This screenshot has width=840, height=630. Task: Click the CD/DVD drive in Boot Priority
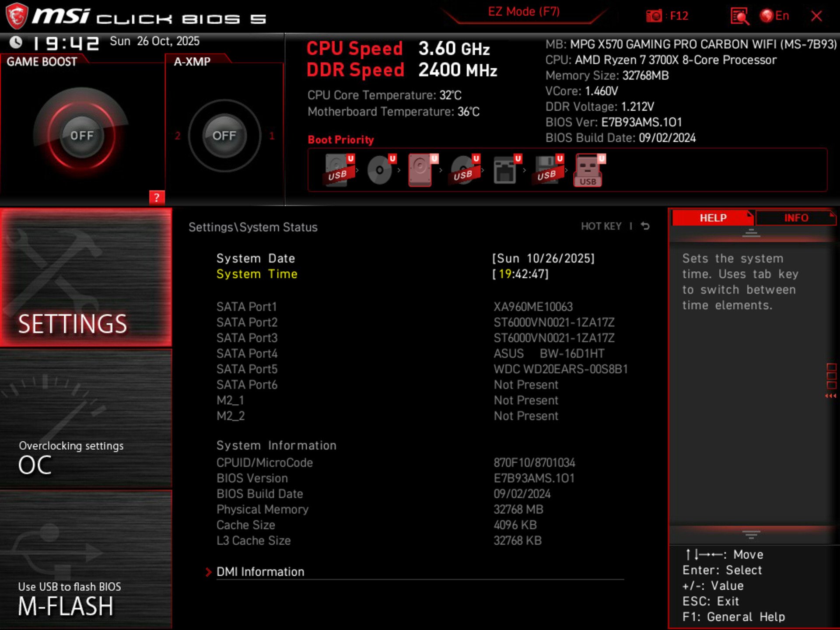click(379, 170)
